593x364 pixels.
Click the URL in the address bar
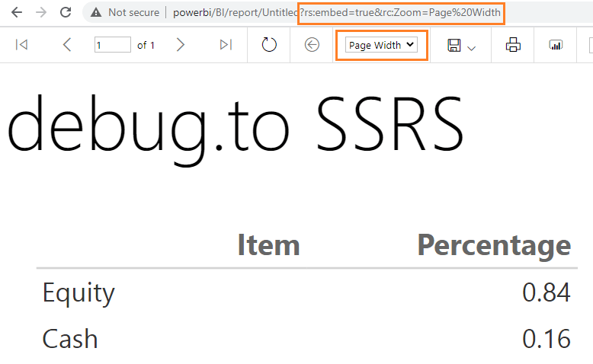click(337, 12)
